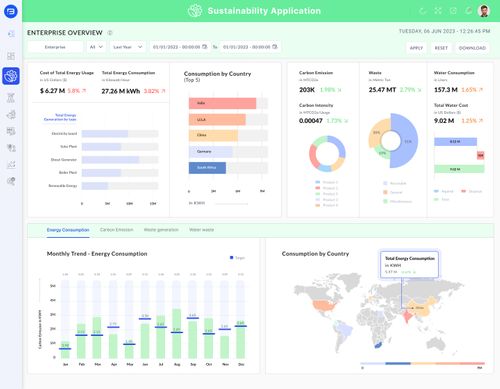Click the Diesel Generator bar
Viewport: 500px width, 389px height.
coord(110,160)
